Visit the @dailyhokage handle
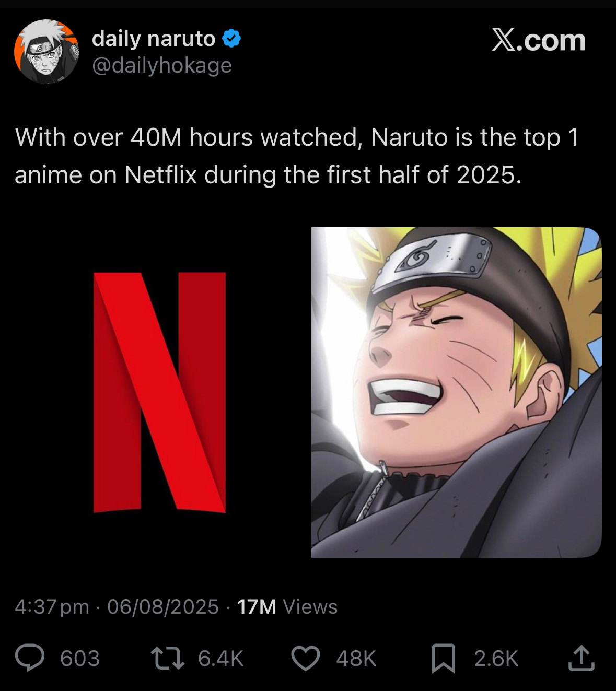Screen dimensions: 616x691 click(162, 66)
